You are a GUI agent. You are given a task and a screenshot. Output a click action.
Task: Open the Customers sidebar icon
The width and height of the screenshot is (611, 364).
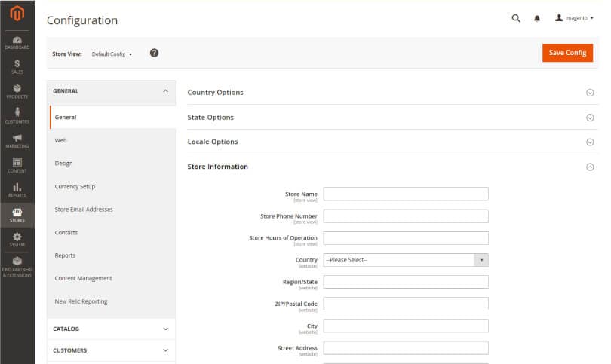point(17,115)
